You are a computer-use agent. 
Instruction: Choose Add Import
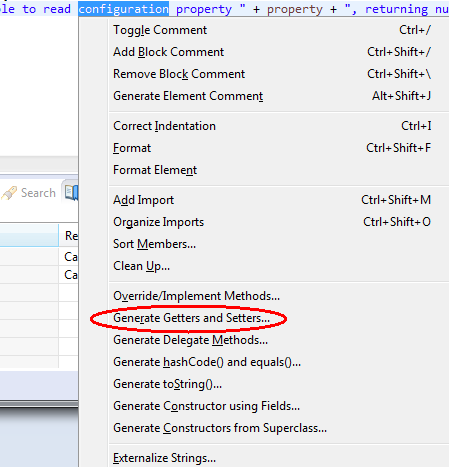pyautogui.click(x=264, y=200)
